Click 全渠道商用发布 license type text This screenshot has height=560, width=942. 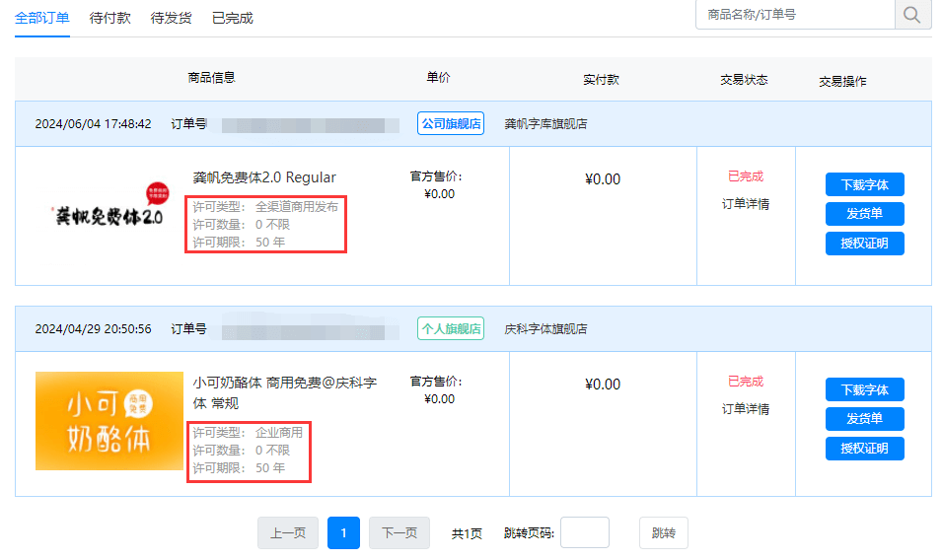click(297, 207)
